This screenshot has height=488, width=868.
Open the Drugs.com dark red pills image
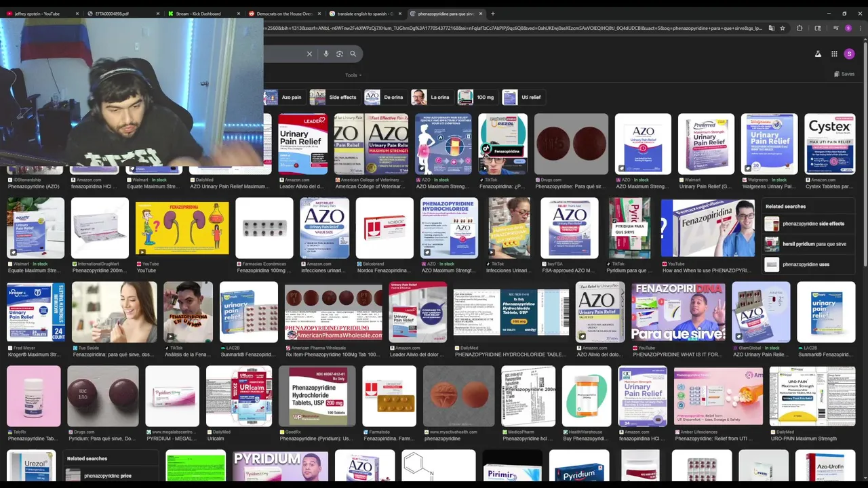pos(571,144)
